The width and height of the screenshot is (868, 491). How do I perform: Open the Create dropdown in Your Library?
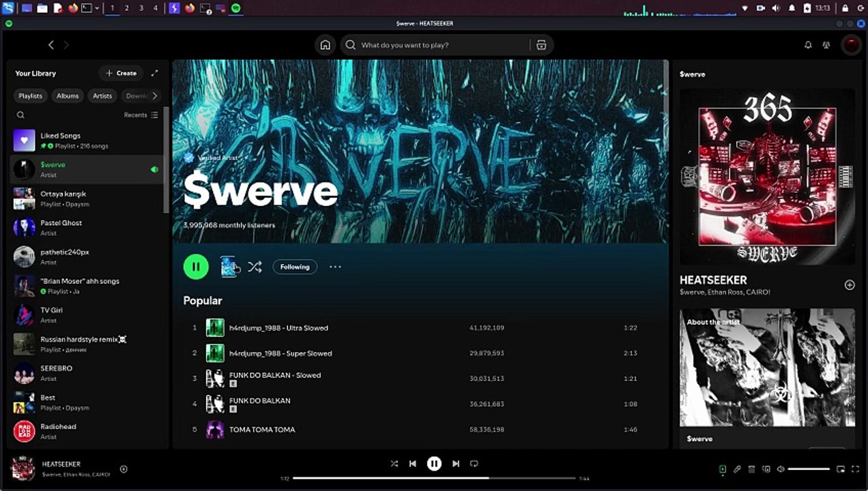(121, 73)
